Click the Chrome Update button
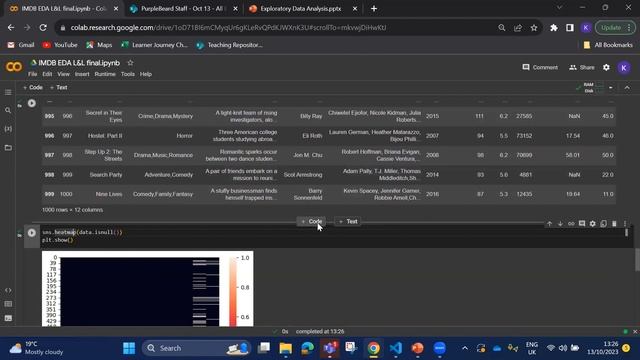 (x=616, y=28)
